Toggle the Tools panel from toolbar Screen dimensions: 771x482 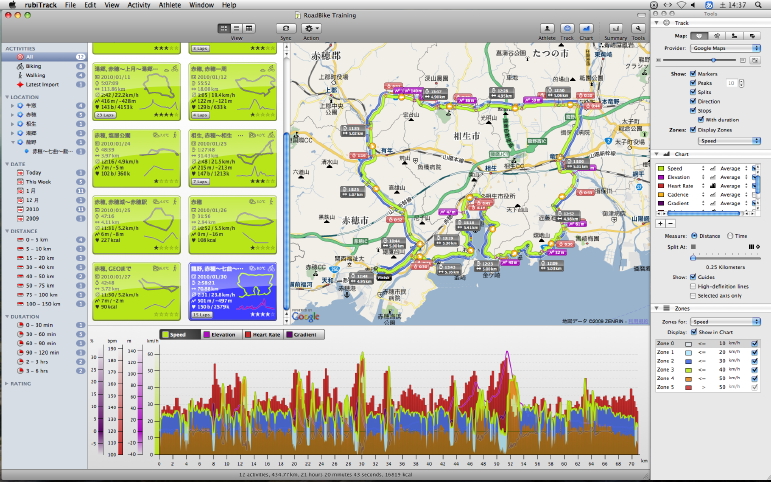pos(638,29)
